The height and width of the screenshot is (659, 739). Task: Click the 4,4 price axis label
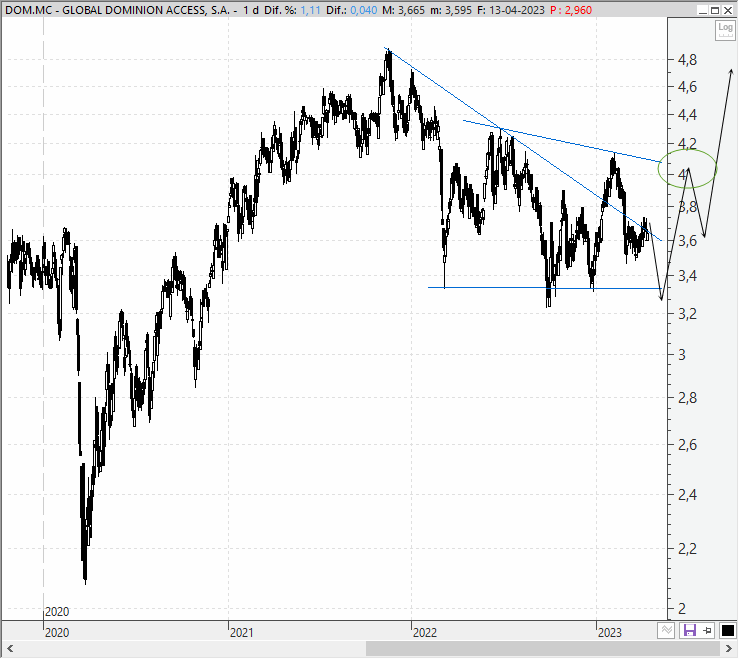click(687, 115)
